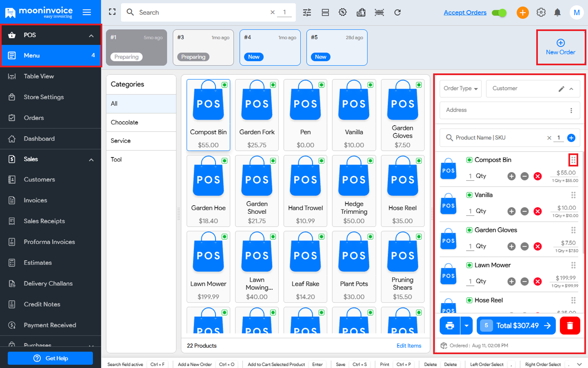Increase Compost Bin quantity with plus
Viewport: 588px width, 368px height.
511,176
